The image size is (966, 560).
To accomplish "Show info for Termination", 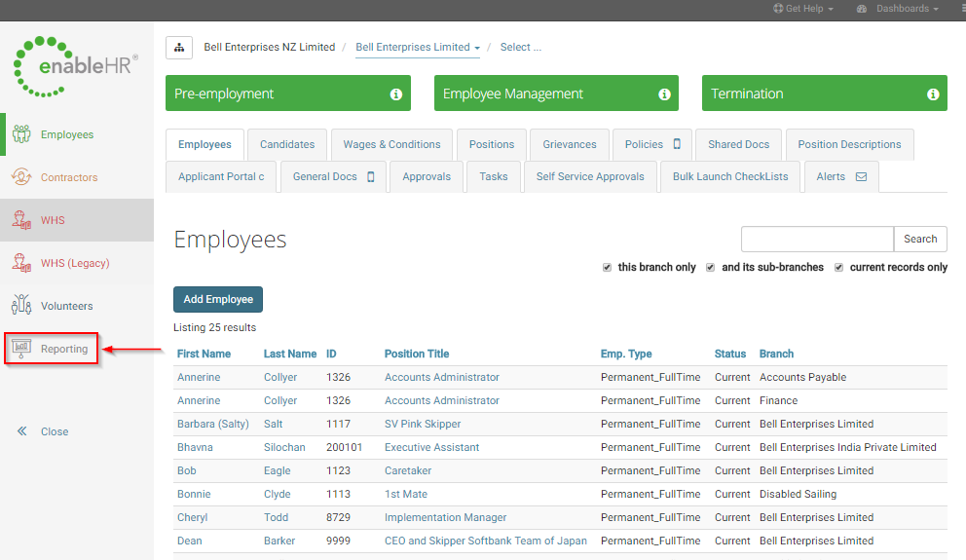I will (x=933, y=94).
